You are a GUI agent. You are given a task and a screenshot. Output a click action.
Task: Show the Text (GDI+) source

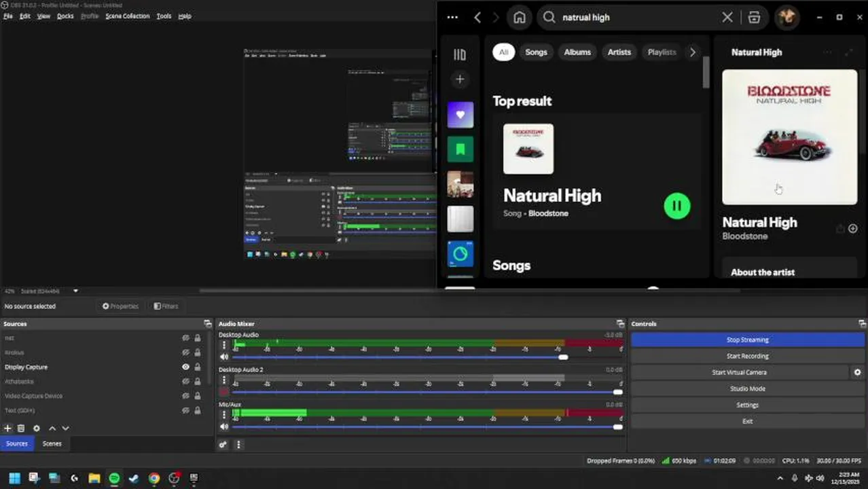[185, 411]
